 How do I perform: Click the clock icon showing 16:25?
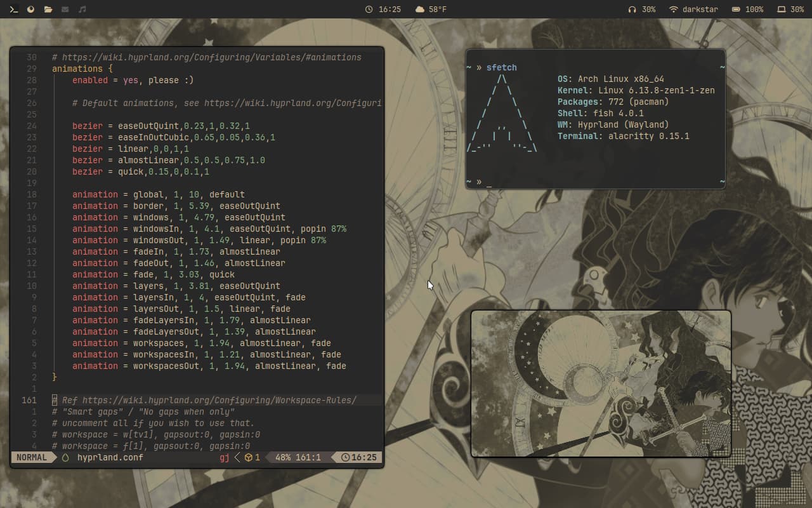[x=369, y=10]
